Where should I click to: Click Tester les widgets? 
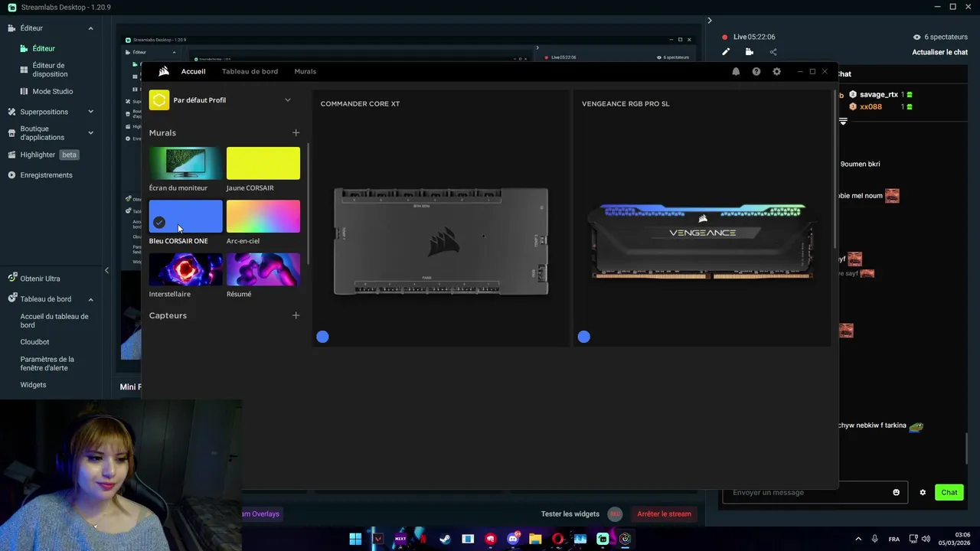click(x=570, y=514)
